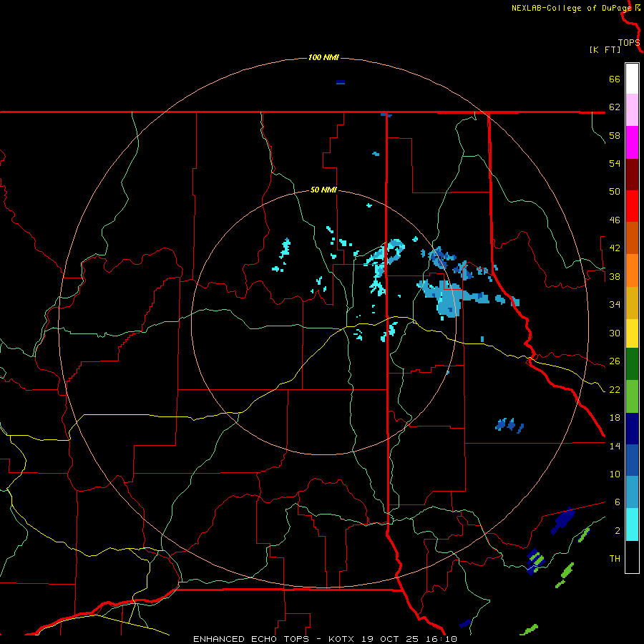The width and height of the screenshot is (644, 644).
Task: Click the legend value 54
Action: (x=615, y=163)
